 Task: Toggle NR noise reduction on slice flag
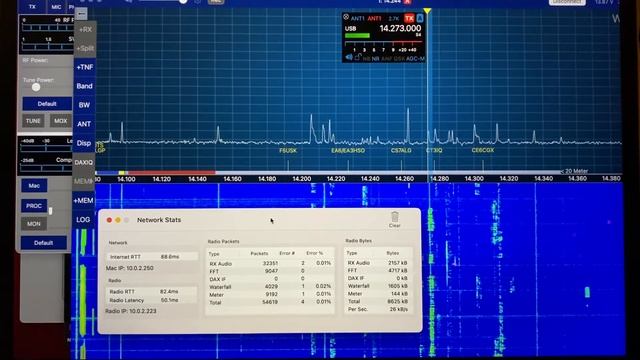376,59
